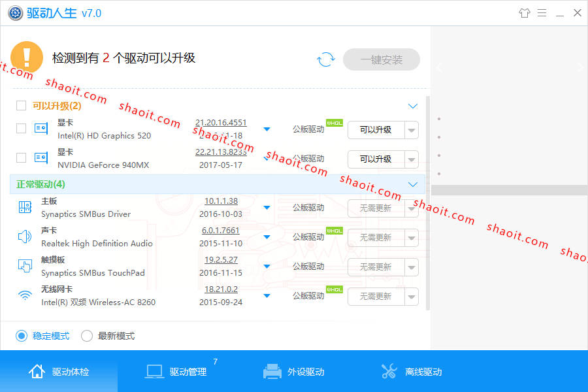
Task: Open version link 19.2.5.27
Action: (x=221, y=259)
